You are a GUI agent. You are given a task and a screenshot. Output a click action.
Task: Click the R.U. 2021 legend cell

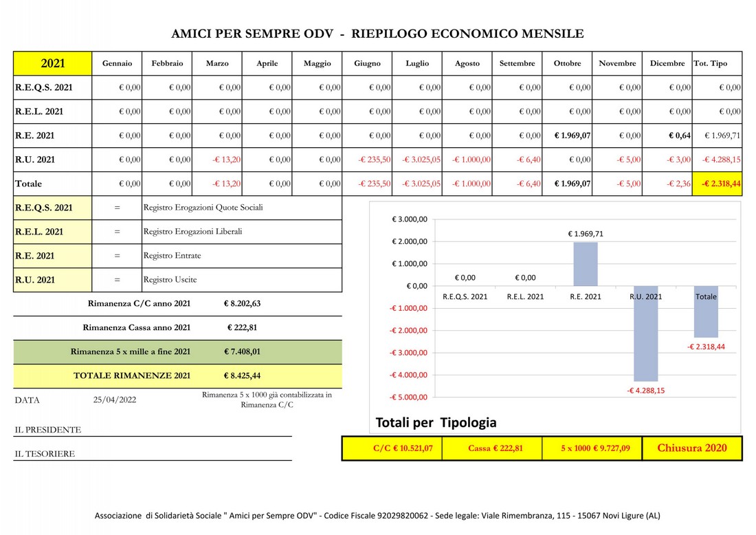pos(52,280)
